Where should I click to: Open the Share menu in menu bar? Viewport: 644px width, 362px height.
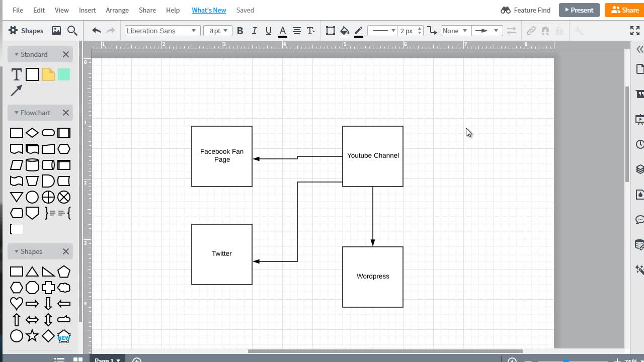click(147, 10)
